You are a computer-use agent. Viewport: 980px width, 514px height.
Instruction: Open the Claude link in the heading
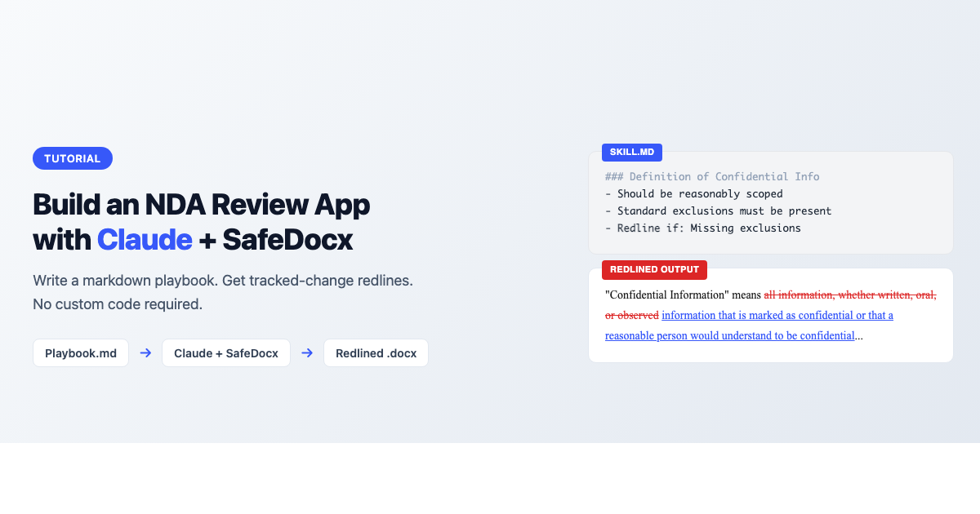pyautogui.click(x=145, y=239)
